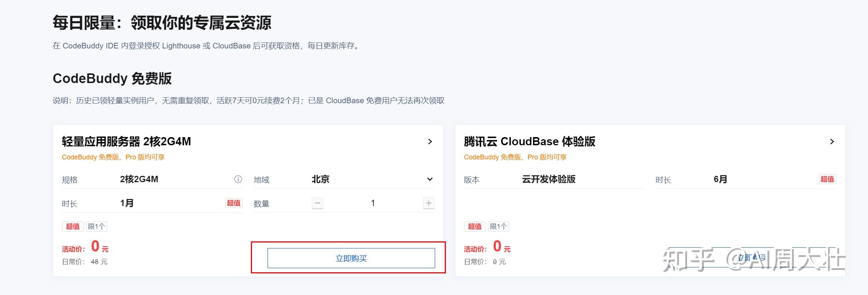
Task: Select the 1月 duration value
Action: (x=127, y=203)
